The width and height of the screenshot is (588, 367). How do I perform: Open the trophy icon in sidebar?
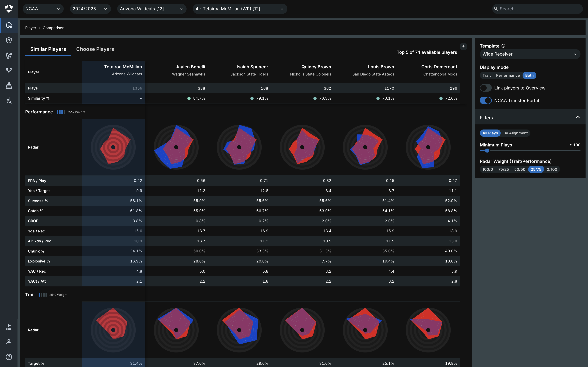click(9, 70)
